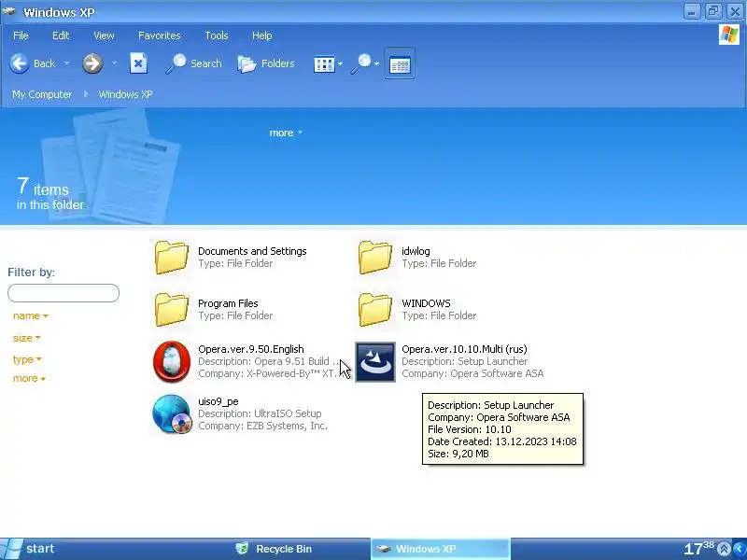
Task: Select the WINDOWS folder icon
Action: [375, 310]
